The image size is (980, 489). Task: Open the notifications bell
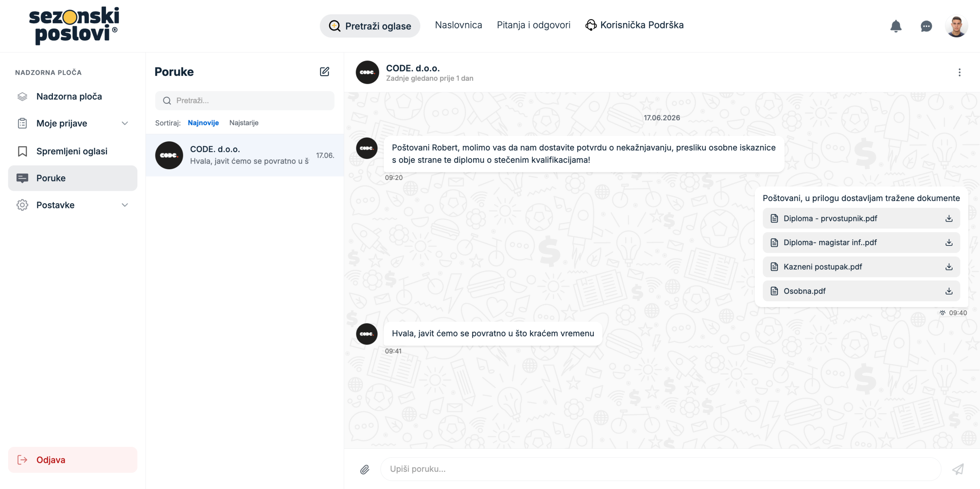click(896, 26)
